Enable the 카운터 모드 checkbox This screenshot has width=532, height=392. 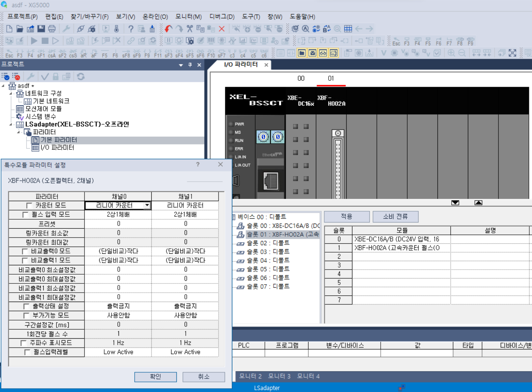click(x=29, y=205)
